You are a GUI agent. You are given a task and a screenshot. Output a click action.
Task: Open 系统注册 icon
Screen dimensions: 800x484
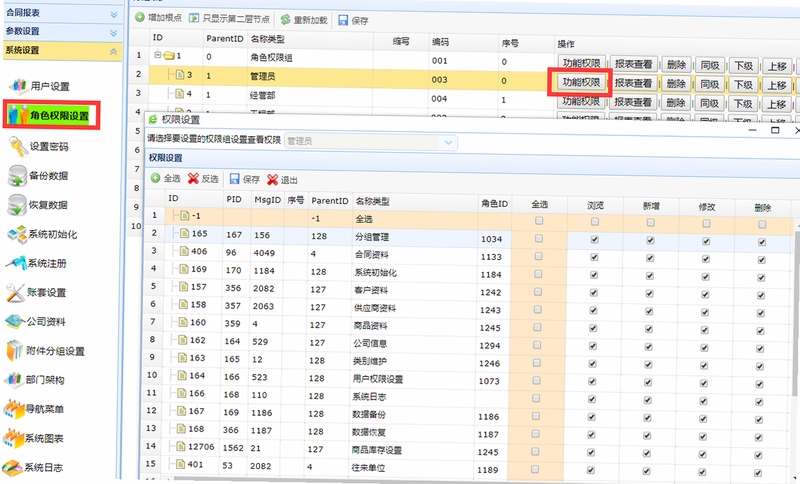coord(16,263)
